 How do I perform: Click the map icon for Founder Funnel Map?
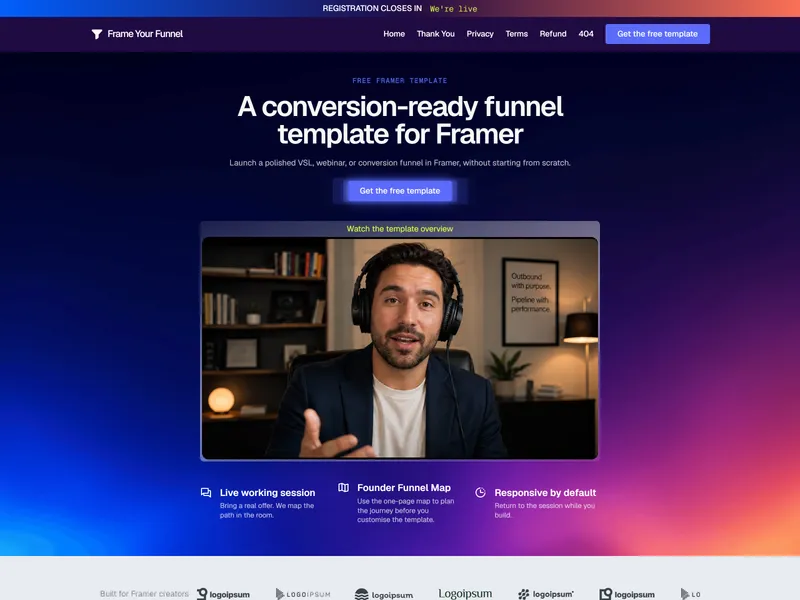pyautogui.click(x=343, y=488)
